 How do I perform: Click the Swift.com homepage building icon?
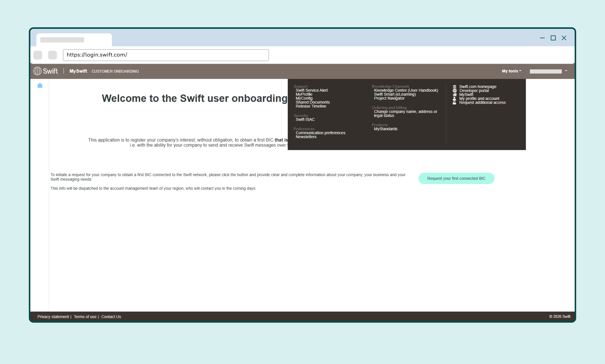click(x=454, y=87)
